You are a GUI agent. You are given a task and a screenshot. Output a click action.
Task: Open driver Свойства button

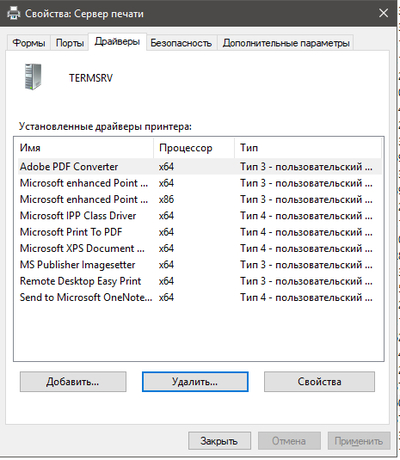pos(319,382)
